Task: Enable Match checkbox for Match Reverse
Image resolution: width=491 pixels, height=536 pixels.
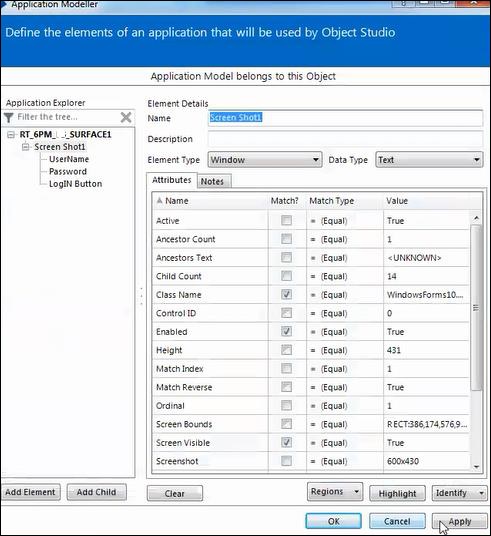Action: tap(287, 387)
